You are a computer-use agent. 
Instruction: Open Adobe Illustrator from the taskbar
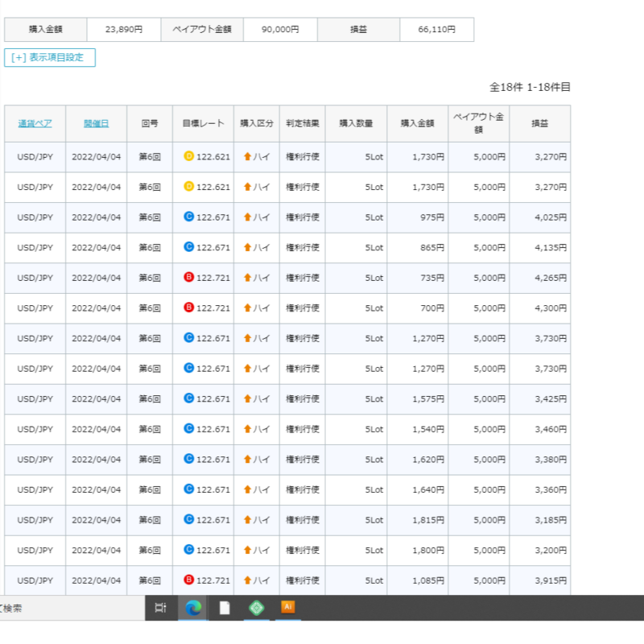coord(288,607)
